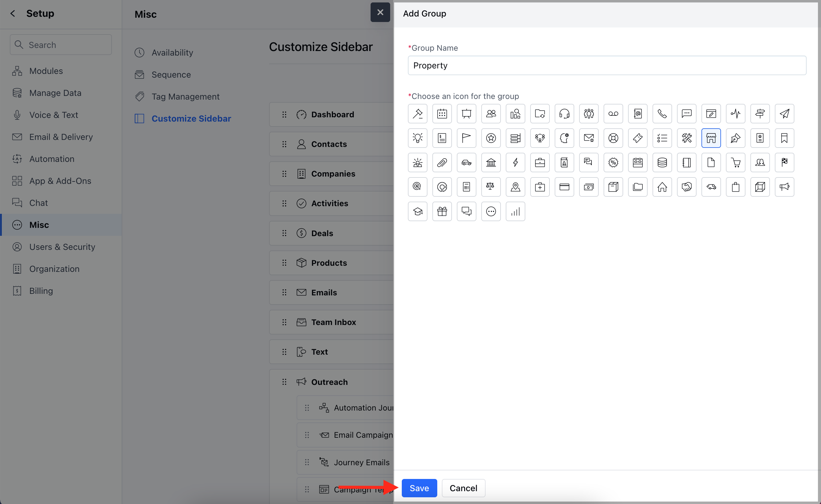
Task: Pick the light bulb icon
Action: point(417,138)
